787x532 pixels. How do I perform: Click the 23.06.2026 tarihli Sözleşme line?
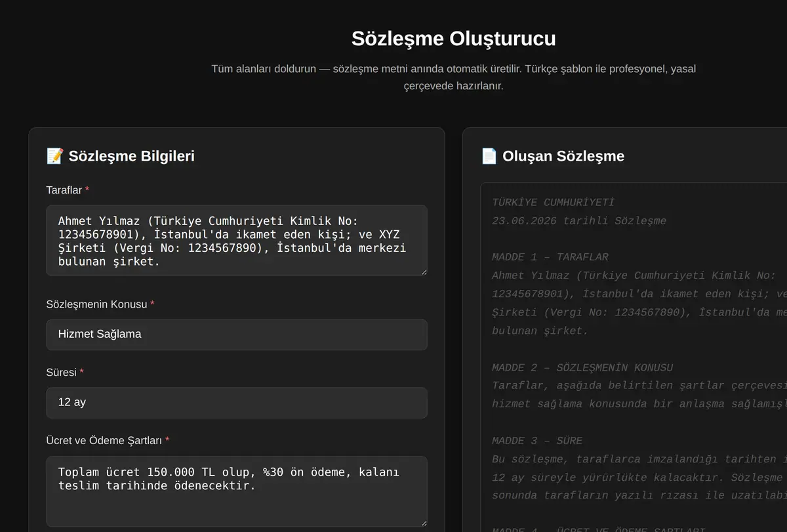click(x=579, y=221)
